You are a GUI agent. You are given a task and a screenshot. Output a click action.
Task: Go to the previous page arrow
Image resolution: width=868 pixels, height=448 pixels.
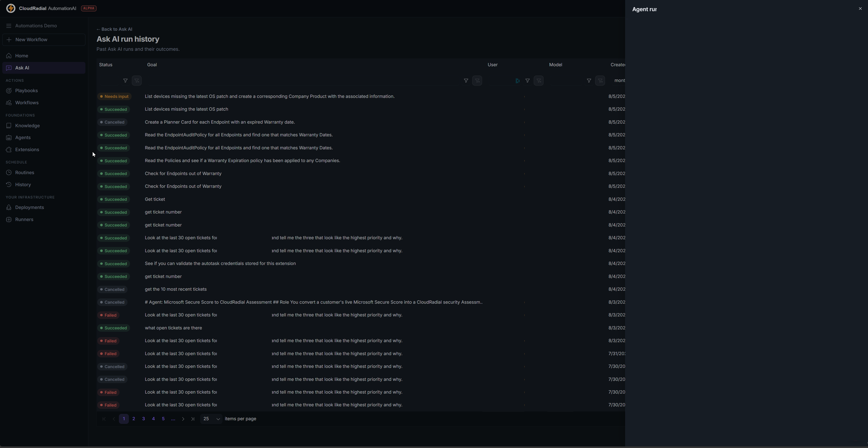(x=114, y=419)
